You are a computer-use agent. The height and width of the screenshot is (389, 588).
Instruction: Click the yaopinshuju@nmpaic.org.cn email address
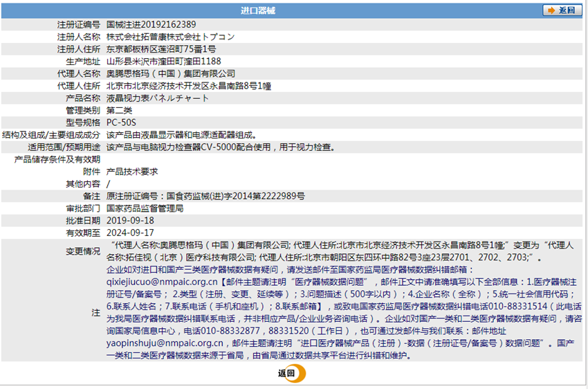point(165,343)
